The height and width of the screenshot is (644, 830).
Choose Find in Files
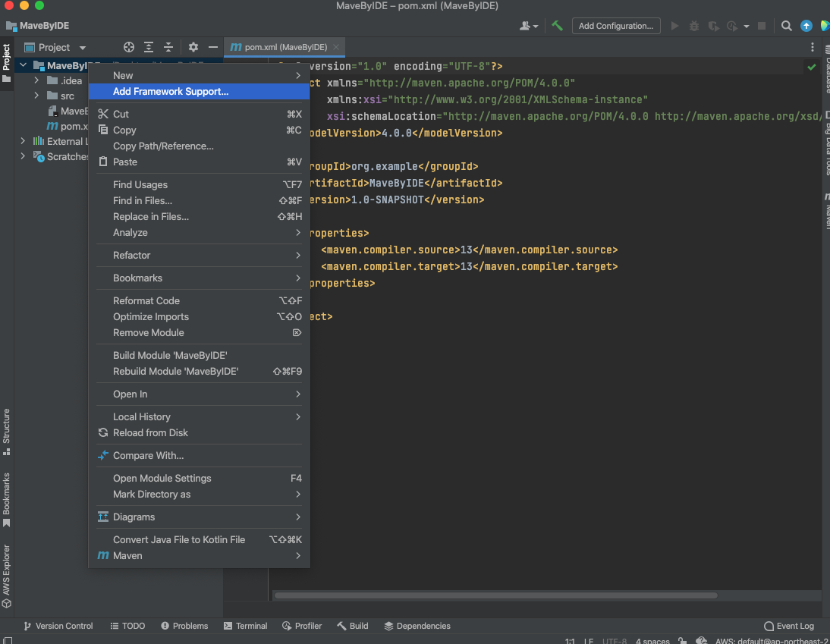[x=199, y=200]
